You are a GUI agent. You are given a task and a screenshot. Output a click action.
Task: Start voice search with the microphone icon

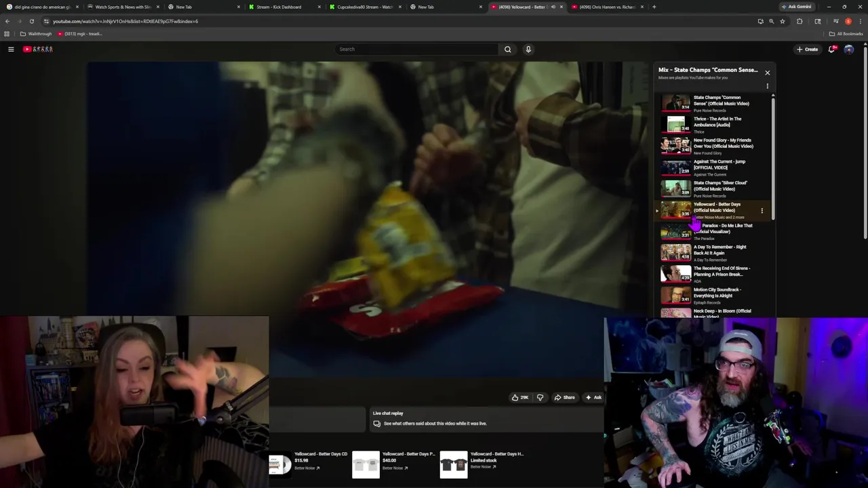pos(528,49)
